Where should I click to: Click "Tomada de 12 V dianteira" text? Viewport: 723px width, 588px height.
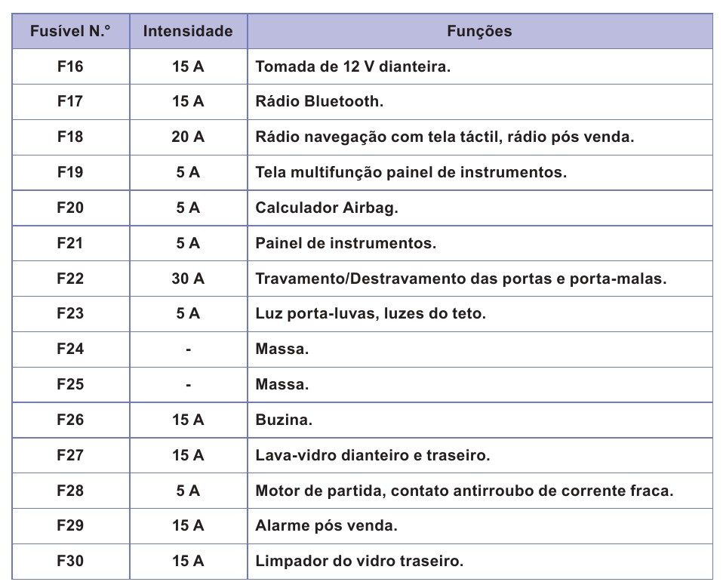click(352, 66)
